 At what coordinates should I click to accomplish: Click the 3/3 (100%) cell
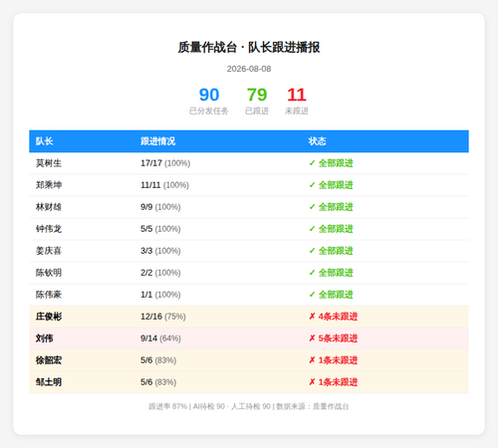pyautogui.click(x=160, y=251)
